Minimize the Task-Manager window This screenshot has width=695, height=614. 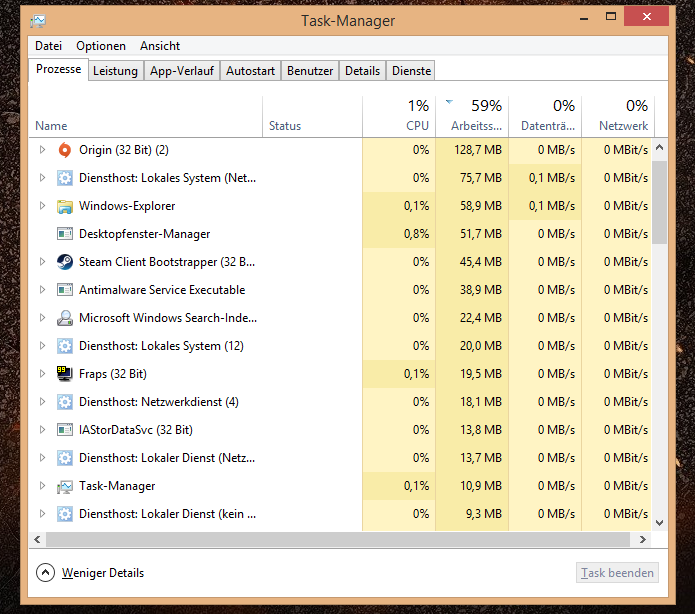[584, 18]
